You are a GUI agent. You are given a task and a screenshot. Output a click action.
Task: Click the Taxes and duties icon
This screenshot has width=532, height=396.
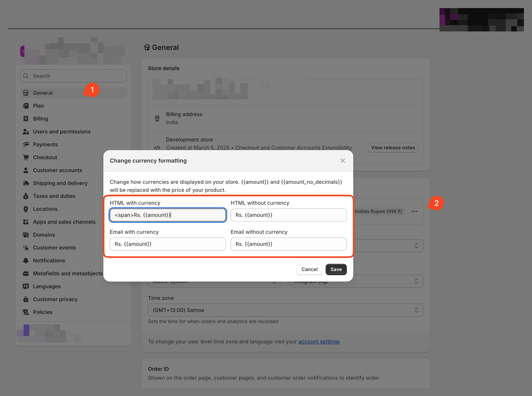26,196
